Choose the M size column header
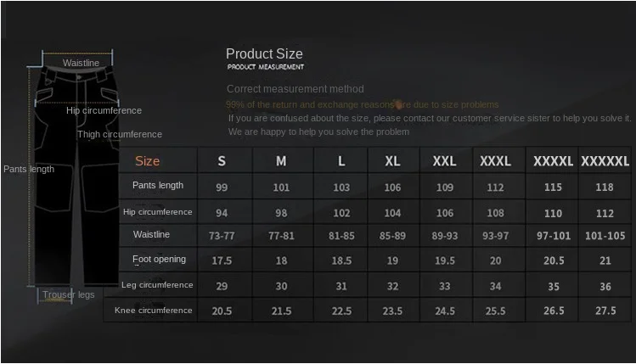Image resolution: width=636 pixels, height=364 pixels. 281,161
